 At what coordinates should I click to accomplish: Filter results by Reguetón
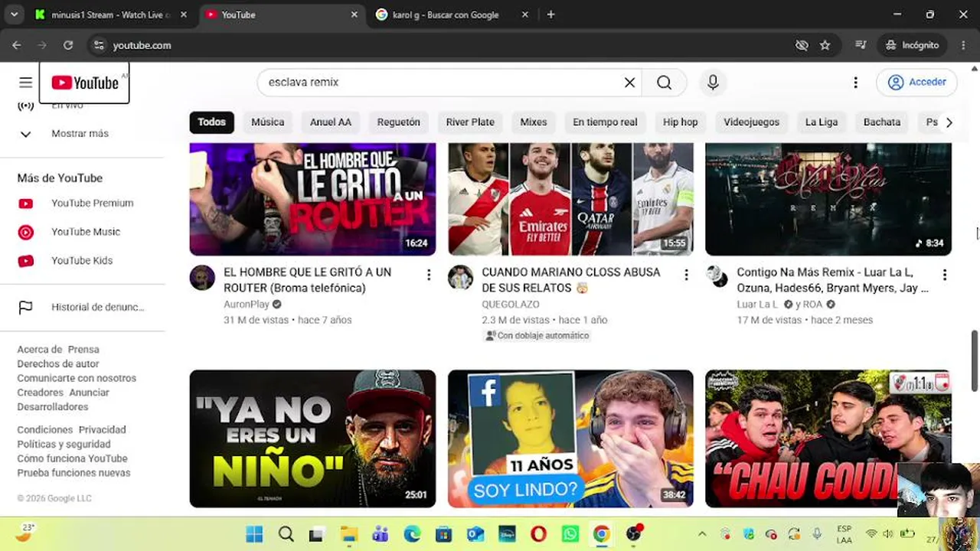[x=399, y=122]
